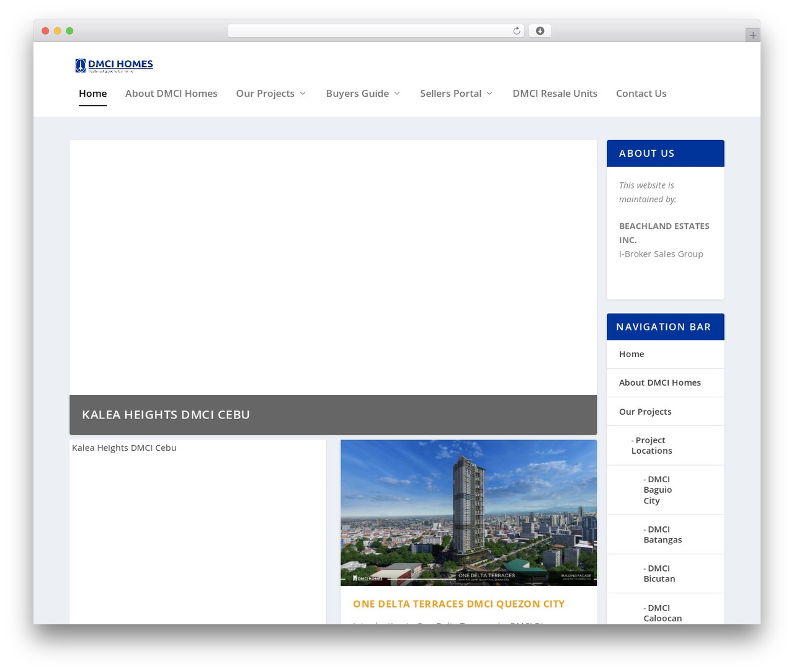Viewport: 794px width, 672px height.
Task: Select About DMCI Homes in the sidebar
Action: click(x=660, y=382)
